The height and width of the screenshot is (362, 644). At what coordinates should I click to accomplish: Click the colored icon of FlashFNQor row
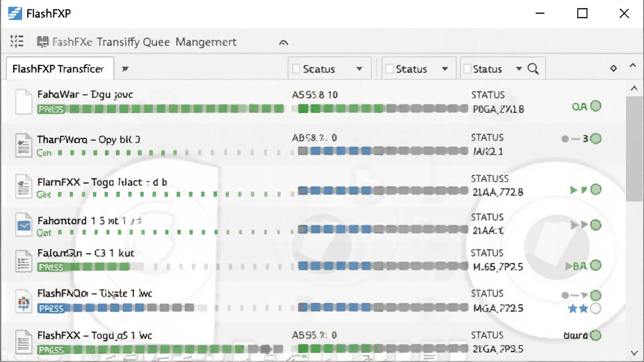[x=23, y=301]
